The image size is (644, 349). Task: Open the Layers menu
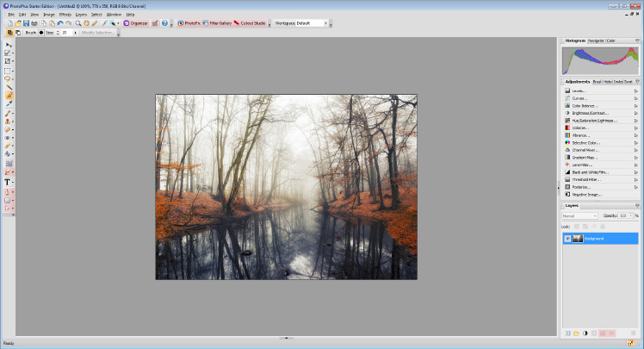point(81,15)
